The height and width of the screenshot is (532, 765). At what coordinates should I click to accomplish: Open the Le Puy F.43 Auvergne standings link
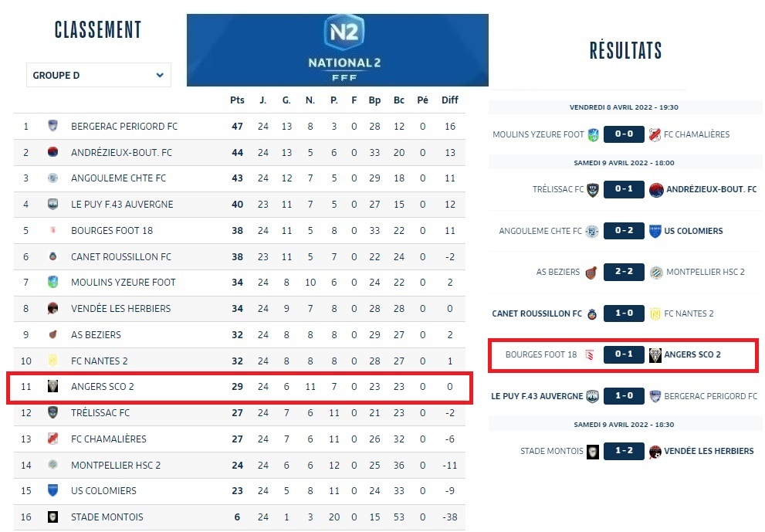122,205
